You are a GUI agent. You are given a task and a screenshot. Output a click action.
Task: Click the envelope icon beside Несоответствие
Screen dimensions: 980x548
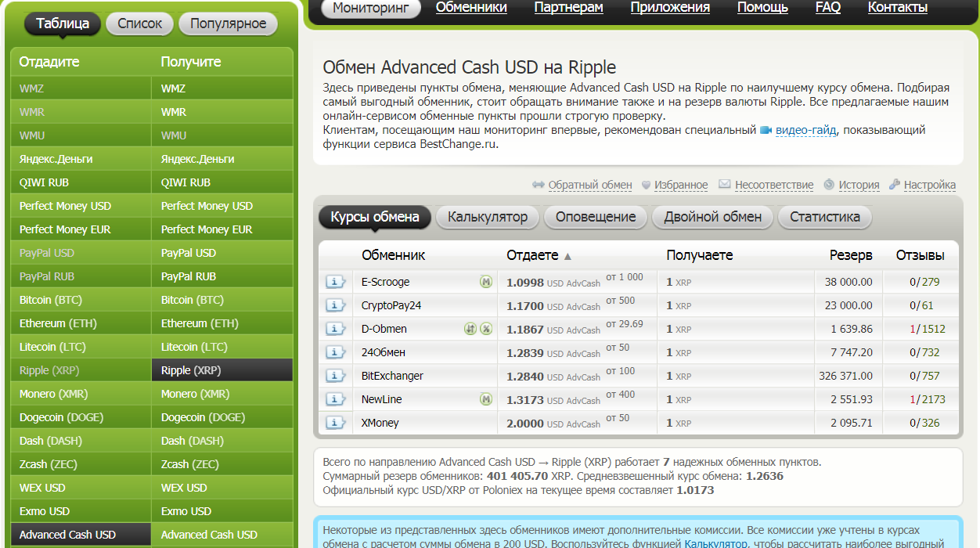pos(725,185)
